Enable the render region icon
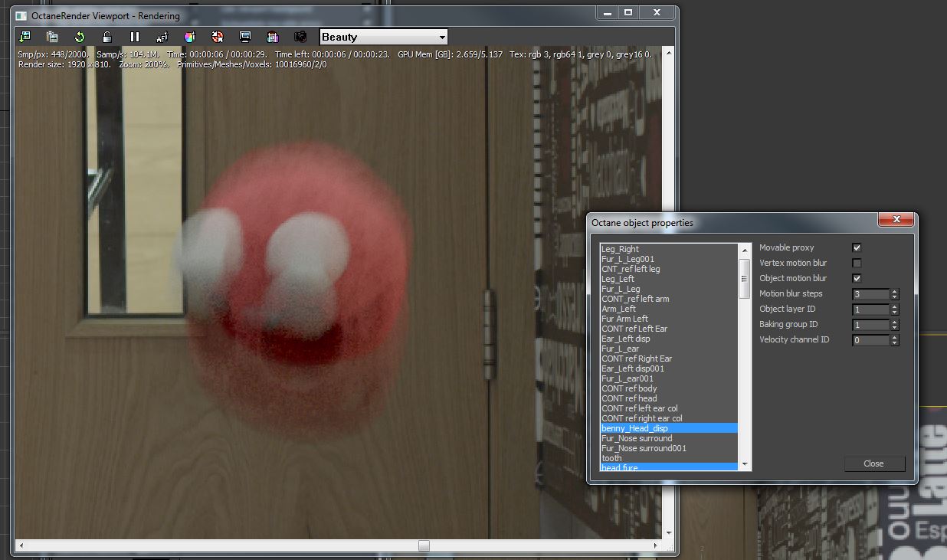This screenshot has width=947, height=560. click(273, 37)
